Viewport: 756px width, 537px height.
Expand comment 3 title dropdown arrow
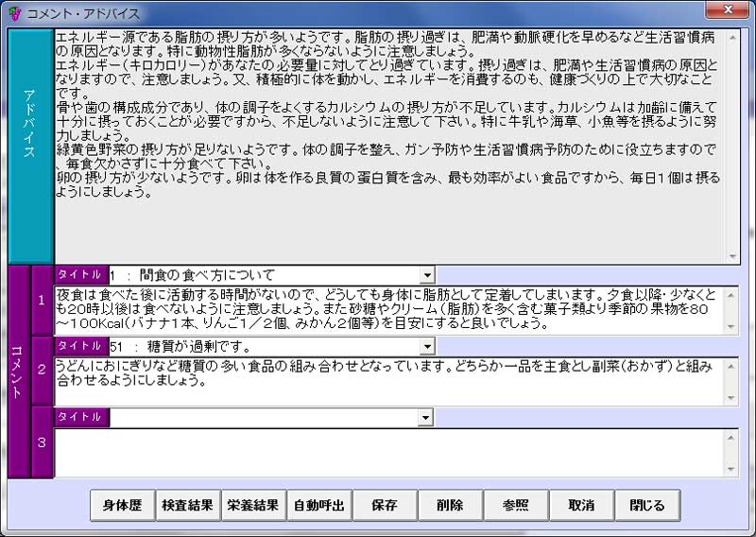(425, 418)
